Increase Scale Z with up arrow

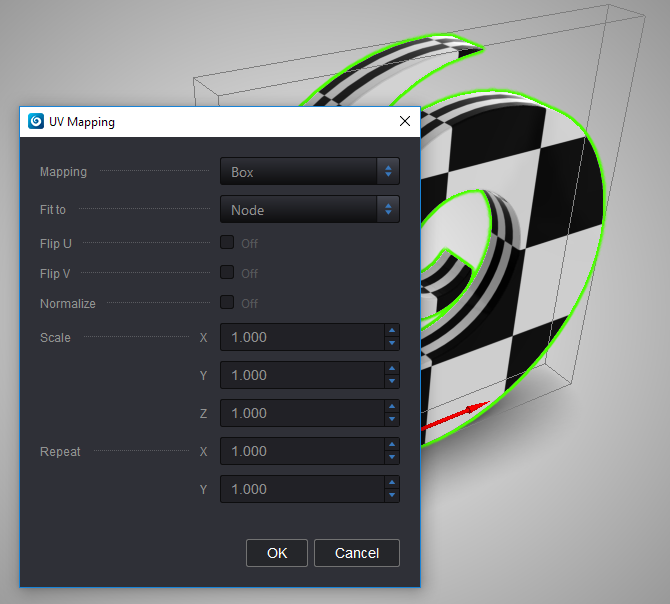392,407
